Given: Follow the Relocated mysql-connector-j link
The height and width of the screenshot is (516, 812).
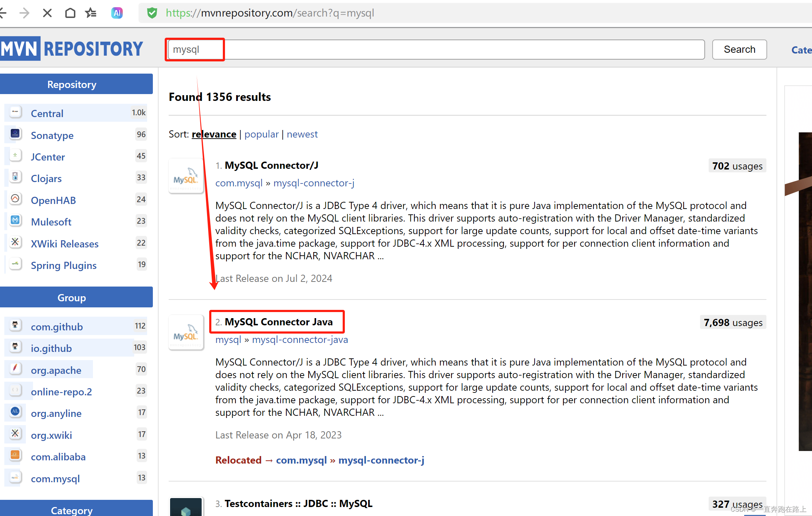Looking at the screenshot, I should 381,460.
